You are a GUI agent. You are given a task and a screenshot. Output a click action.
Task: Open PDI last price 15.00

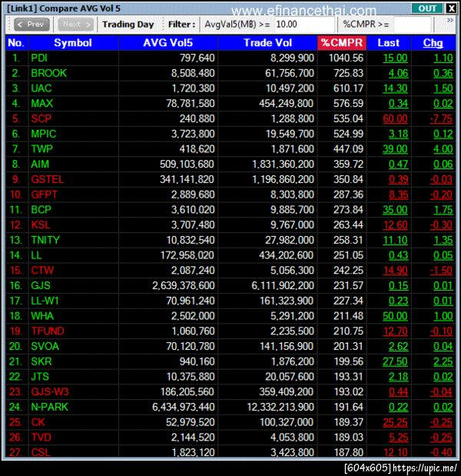pyautogui.click(x=395, y=58)
